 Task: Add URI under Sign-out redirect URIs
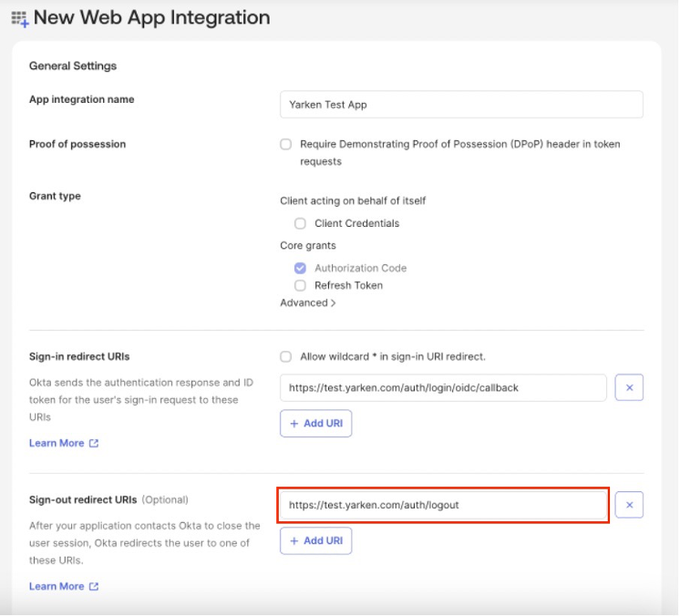316,541
